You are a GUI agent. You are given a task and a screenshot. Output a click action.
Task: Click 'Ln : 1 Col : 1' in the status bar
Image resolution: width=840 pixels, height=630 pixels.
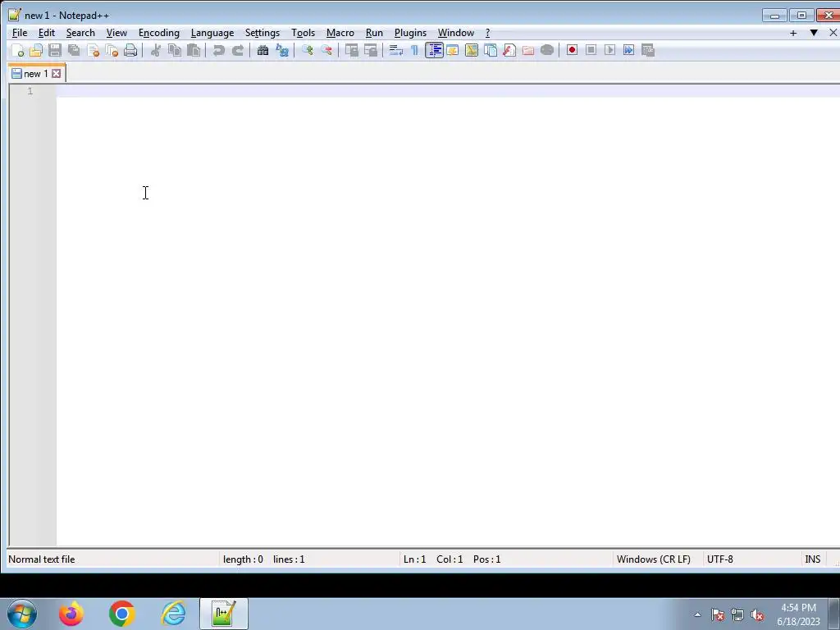[433, 559]
